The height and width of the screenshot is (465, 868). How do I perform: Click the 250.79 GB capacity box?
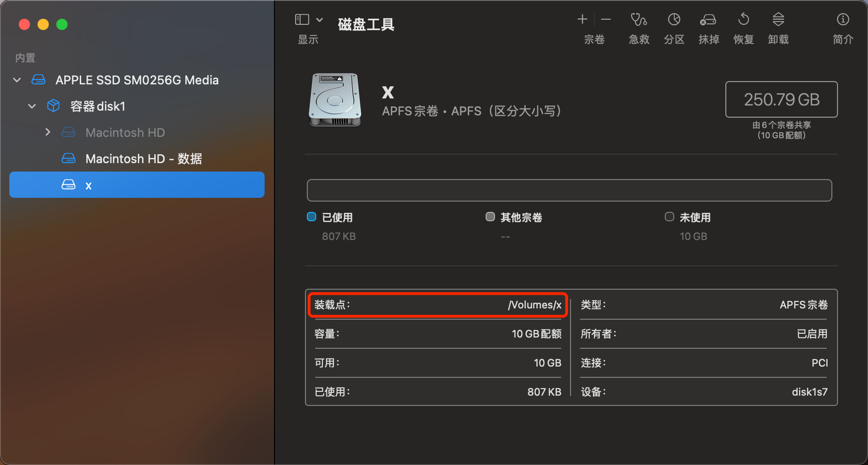782,99
